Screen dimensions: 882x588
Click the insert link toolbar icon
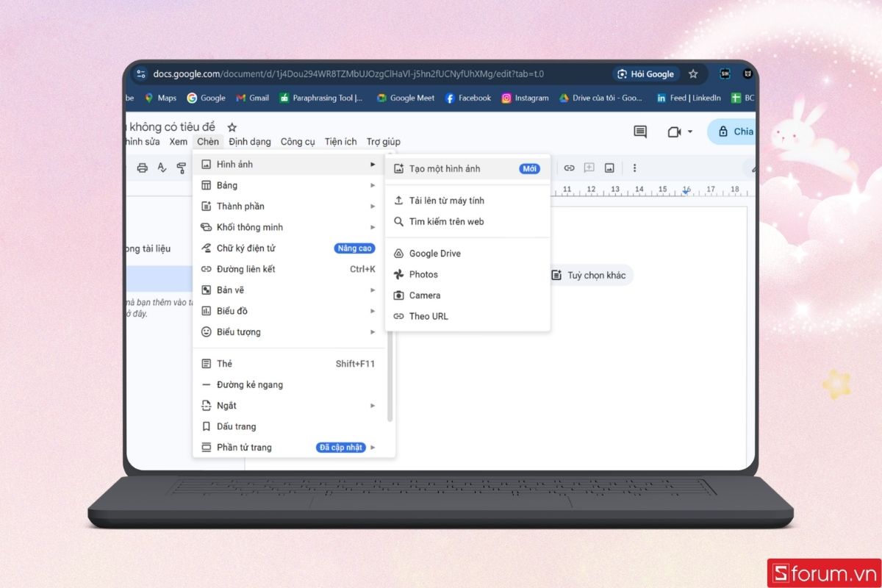point(569,168)
